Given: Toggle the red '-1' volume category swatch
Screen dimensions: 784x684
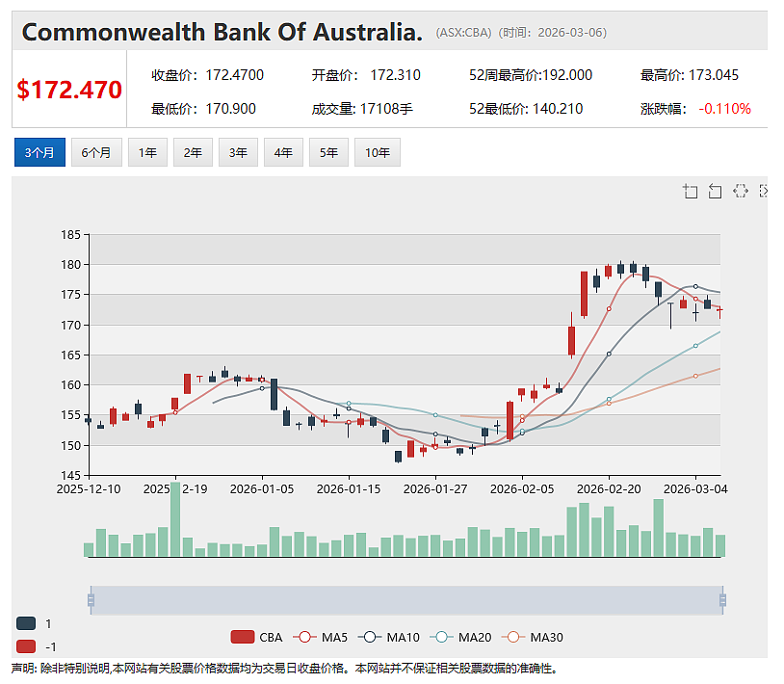Looking at the screenshot, I should point(26,646).
